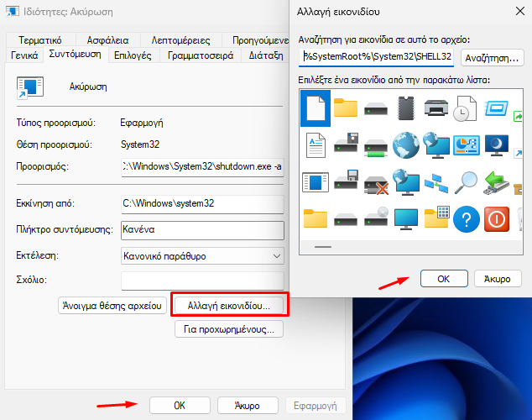Viewport: 532px width, 420px height.
Task: Click Άκυρο in the properties window
Action: [x=248, y=406]
